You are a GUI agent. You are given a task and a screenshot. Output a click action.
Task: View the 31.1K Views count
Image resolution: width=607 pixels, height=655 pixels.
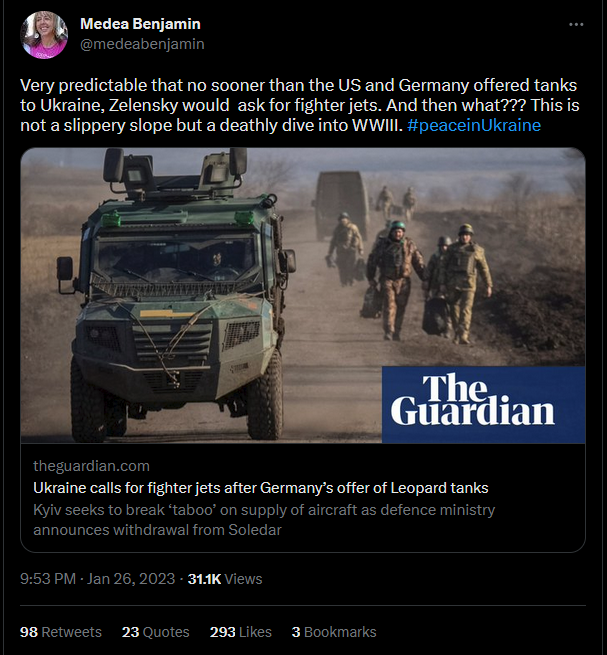pos(225,579)
